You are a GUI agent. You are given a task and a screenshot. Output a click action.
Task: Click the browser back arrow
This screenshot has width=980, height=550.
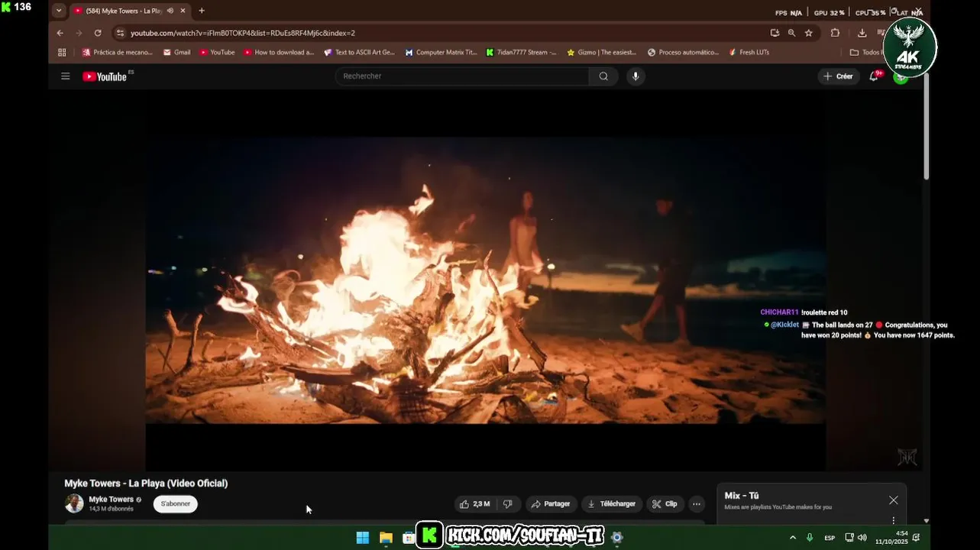pos(60,33)
